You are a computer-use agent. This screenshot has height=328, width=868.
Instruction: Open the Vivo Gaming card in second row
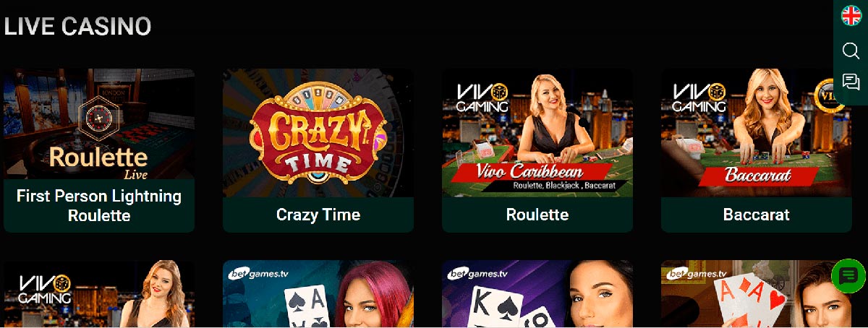tap(99, 294)
